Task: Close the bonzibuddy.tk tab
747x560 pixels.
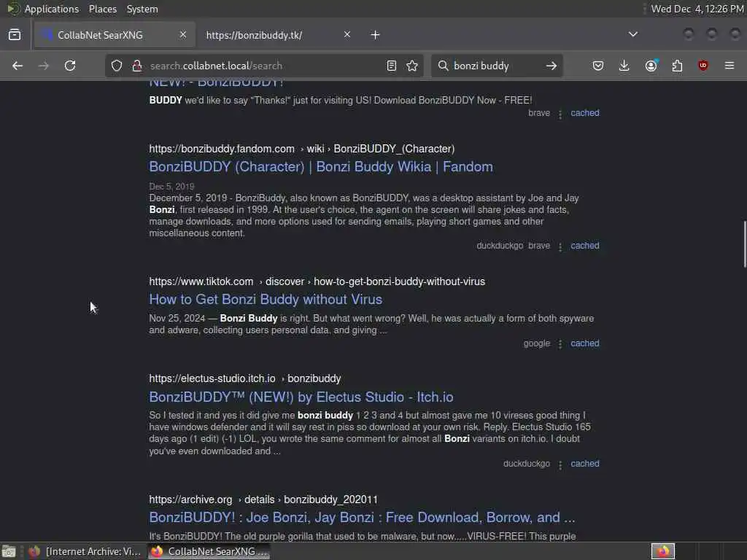Action: coord(347,35)
